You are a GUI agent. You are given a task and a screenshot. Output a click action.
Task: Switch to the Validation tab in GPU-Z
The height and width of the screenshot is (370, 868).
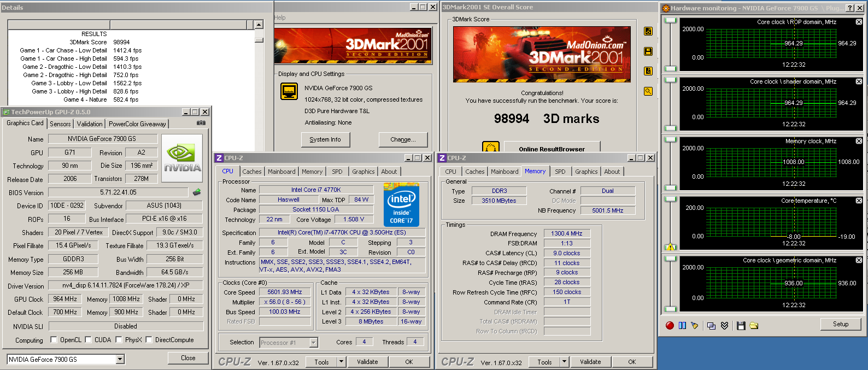(x=90, y=124)
